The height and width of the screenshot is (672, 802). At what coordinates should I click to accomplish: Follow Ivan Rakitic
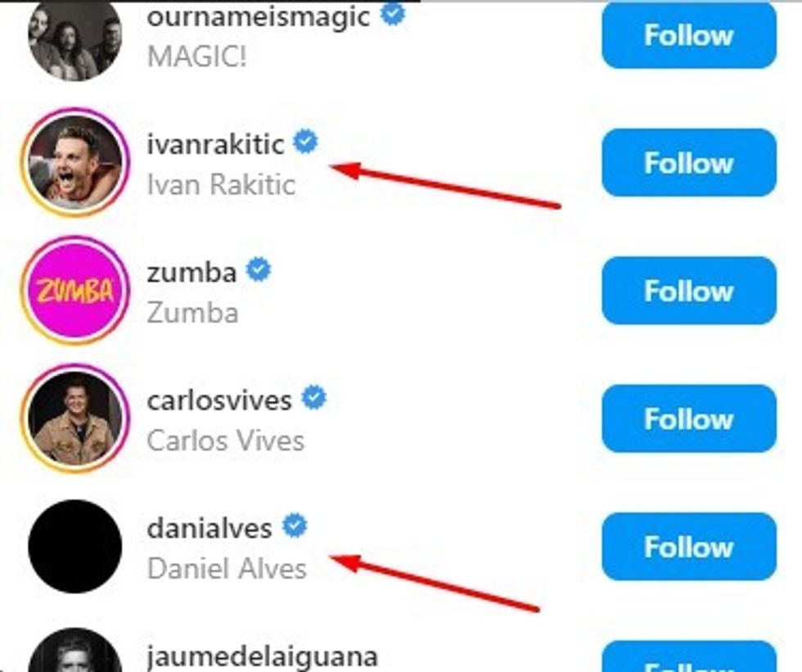click(688, 163)
